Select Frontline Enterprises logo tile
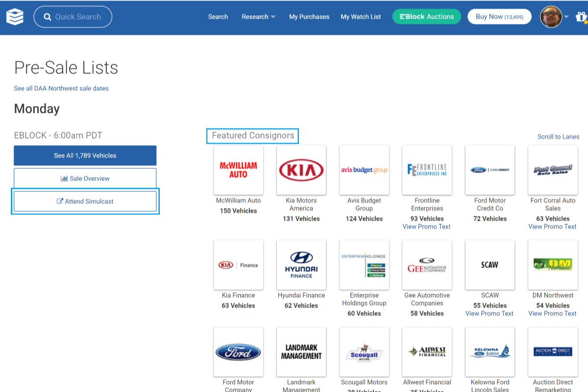The height and width of the screenshot is (392, 588). click(427, 170)
